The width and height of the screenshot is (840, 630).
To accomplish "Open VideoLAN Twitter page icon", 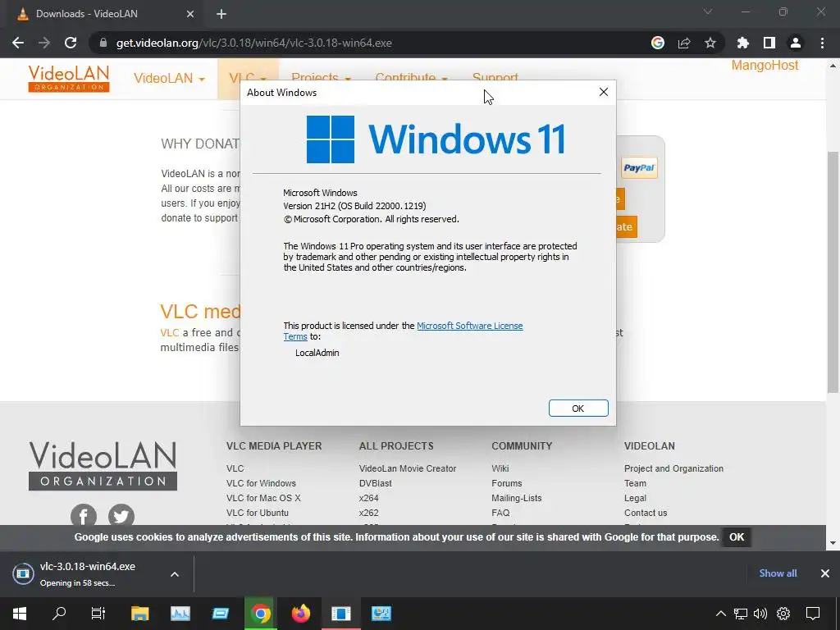I will tap(121, 516).
